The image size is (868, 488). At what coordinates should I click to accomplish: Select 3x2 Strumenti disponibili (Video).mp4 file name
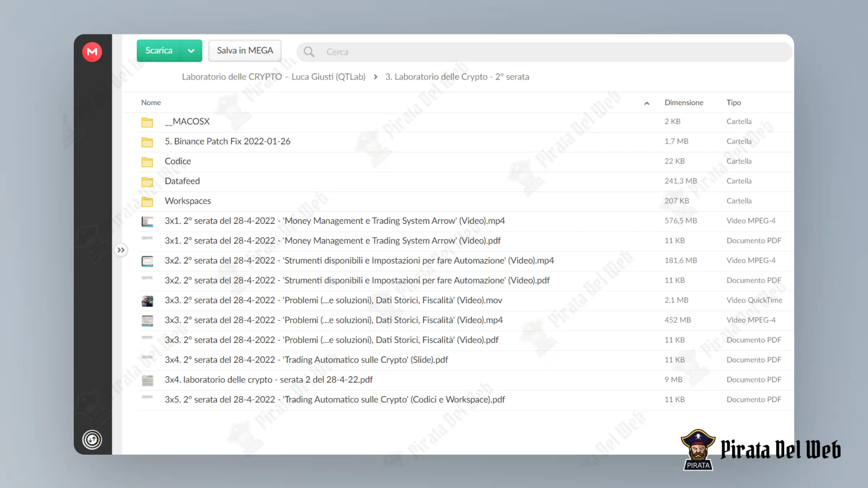[x=359, y=261]
